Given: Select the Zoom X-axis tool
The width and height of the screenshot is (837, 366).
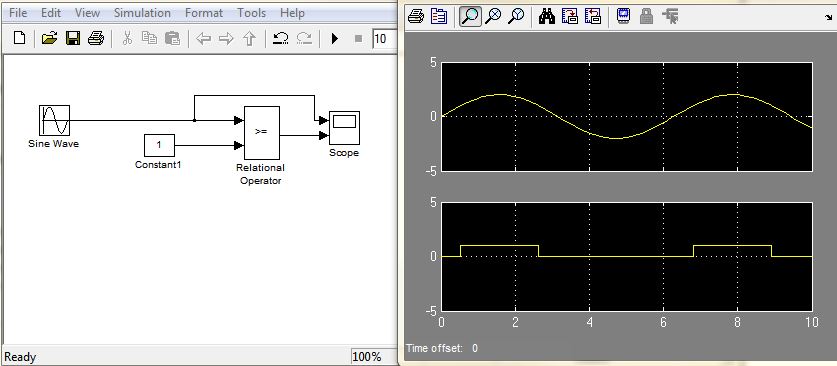Looking at the screenshot, I should point(494,17).
